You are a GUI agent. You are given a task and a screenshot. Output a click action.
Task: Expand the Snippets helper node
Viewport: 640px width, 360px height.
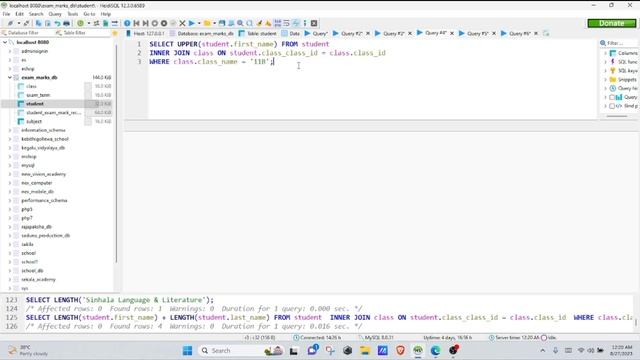click(x=606, y=80)
